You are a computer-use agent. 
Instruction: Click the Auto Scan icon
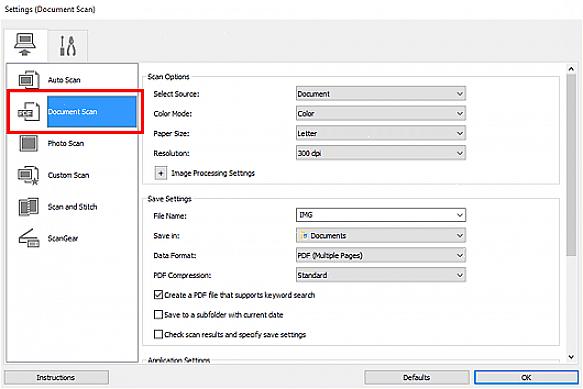tap(29, 80)
